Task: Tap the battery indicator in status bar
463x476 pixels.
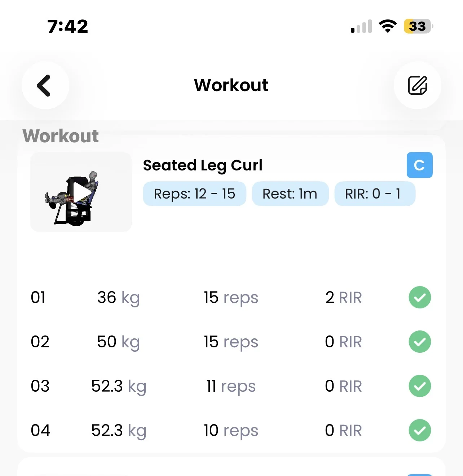Action: point(418,26)
